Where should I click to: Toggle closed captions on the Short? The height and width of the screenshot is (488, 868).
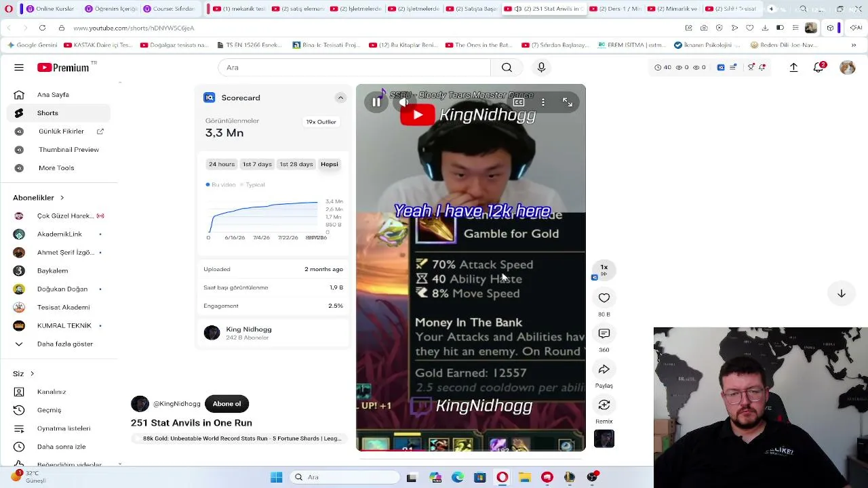(519, 102)
